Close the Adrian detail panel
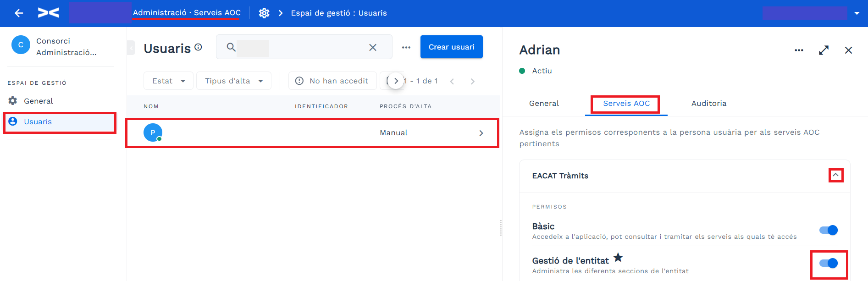This screenshot has height=281, width=868. tap(848, 50)
